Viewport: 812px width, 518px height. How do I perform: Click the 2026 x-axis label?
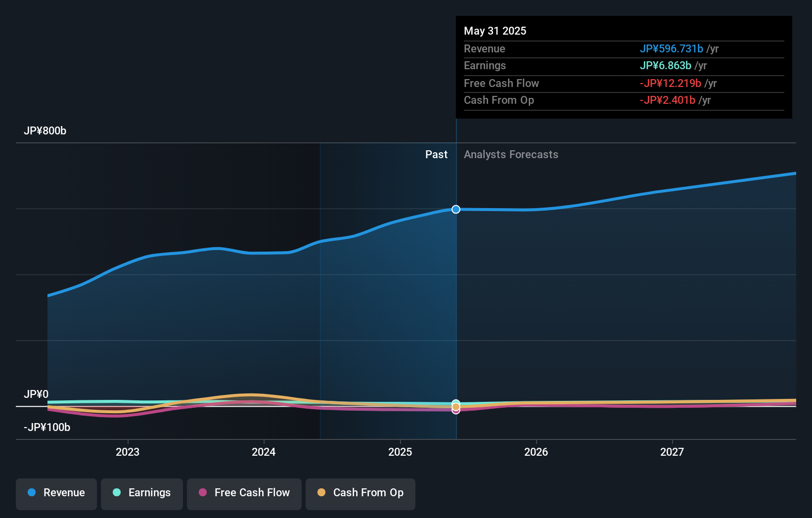point(536,452)
